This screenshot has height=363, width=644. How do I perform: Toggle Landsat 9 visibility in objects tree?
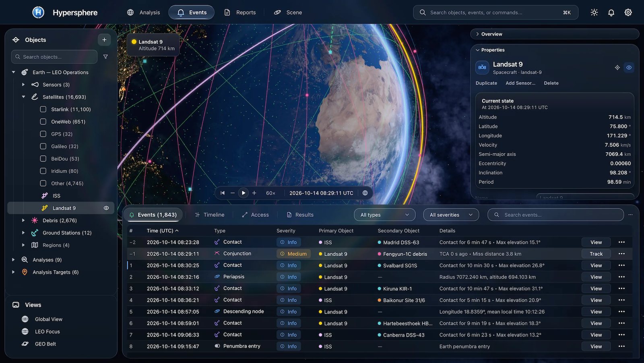pos(106,208)
